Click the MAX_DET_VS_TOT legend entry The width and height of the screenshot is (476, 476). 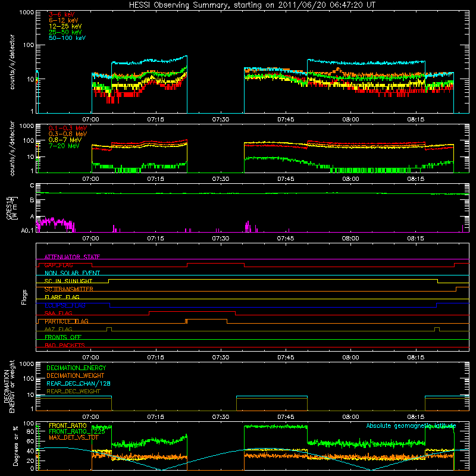(x=73, y=437)
